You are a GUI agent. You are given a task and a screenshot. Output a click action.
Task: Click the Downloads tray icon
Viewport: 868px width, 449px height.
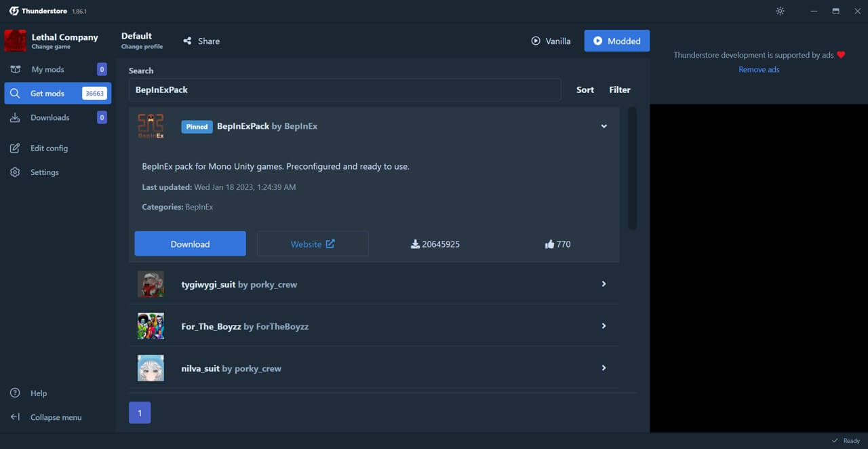pos(15,117)
